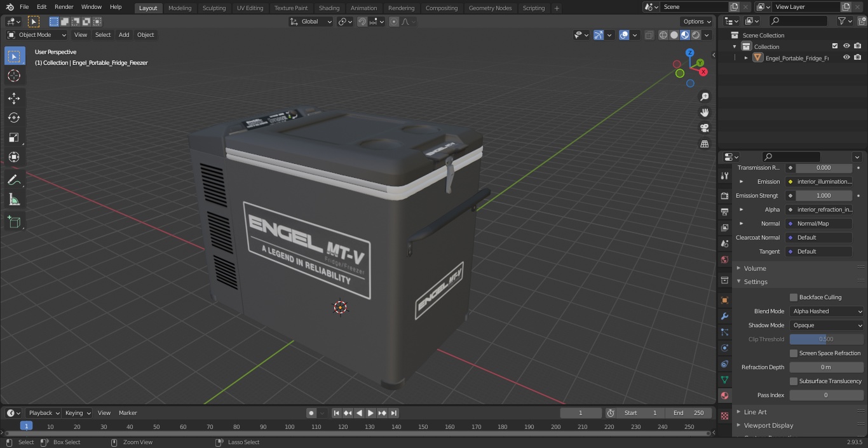Select the Annotate tool

point(14,180)
